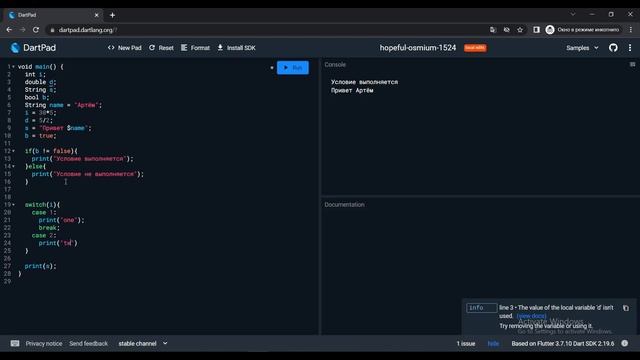Open Chrome menu three dots

coord(631,30)
